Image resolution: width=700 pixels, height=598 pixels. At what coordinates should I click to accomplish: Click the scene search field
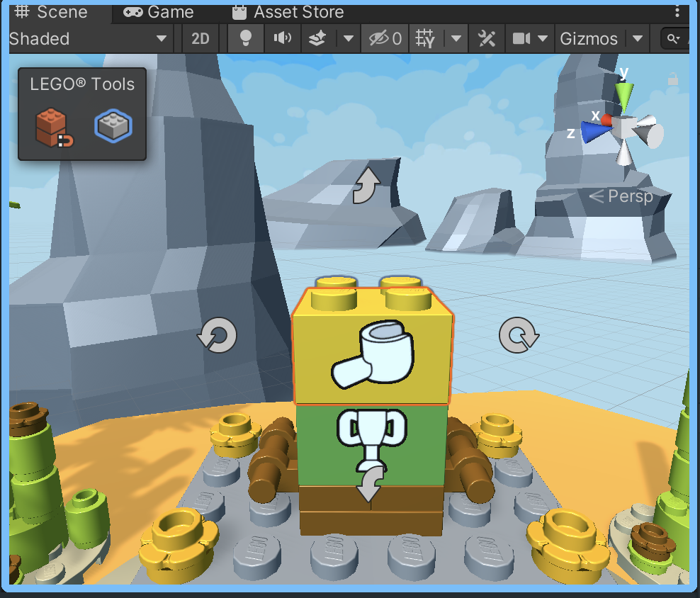674,39
